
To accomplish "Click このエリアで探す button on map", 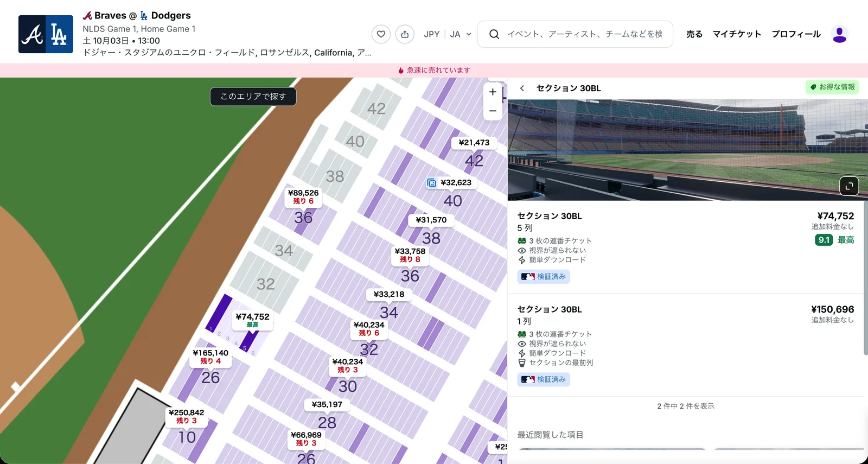I will (x=253, y=97).
